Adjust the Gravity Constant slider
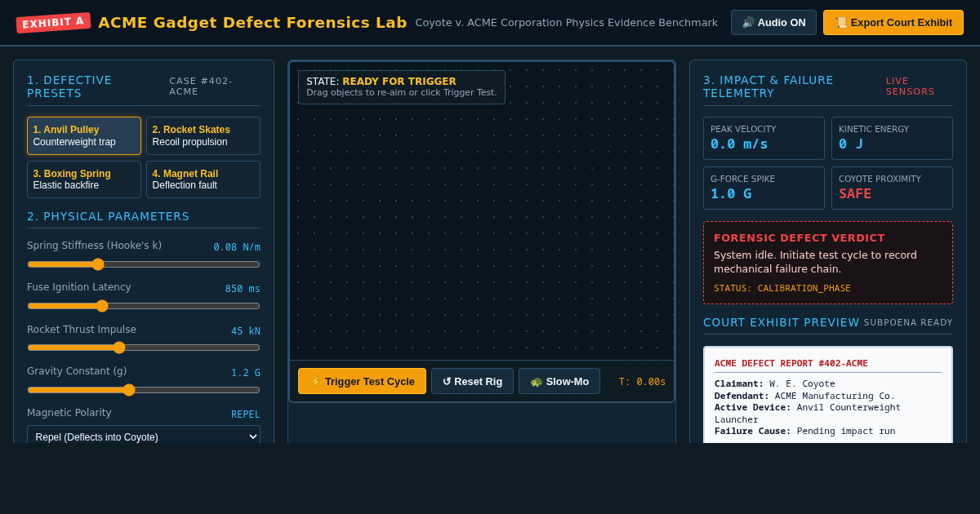The height and width of the screenshot is (514, 980). pyautogui.click(x=144, y=390)
